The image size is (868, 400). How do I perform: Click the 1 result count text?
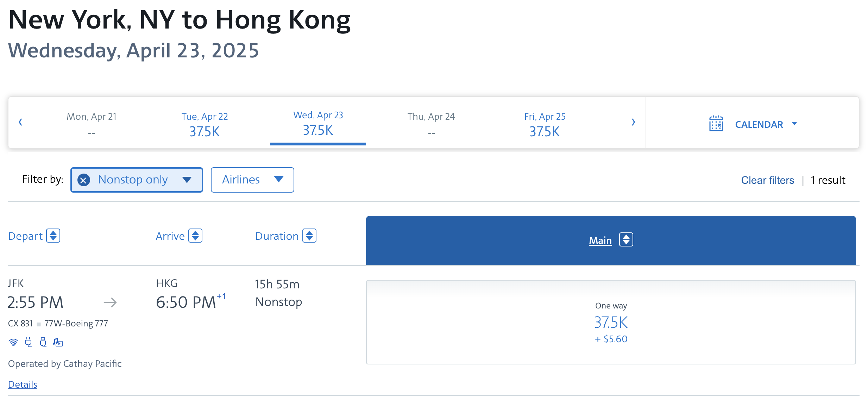[x=828, y=180]
